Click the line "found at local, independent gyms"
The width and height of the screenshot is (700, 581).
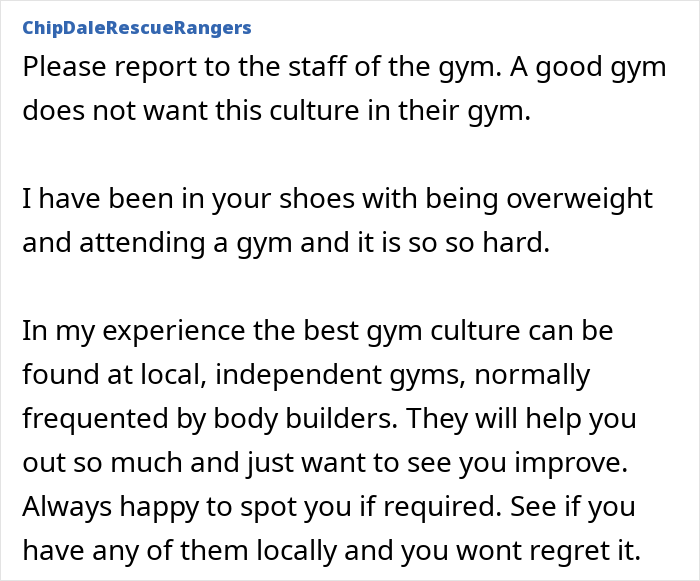point(306,374)
